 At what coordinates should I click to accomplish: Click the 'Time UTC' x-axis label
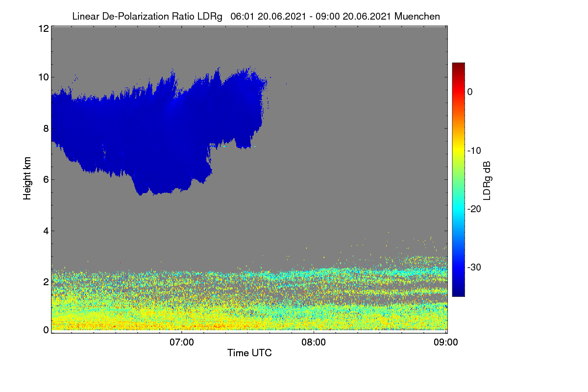[249, 353]
